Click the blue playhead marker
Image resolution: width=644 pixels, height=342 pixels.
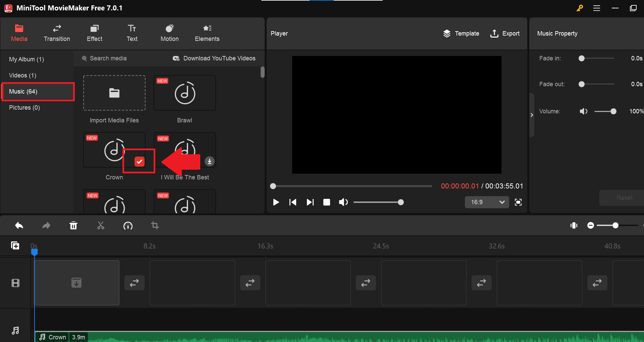[x=35, y=252]
